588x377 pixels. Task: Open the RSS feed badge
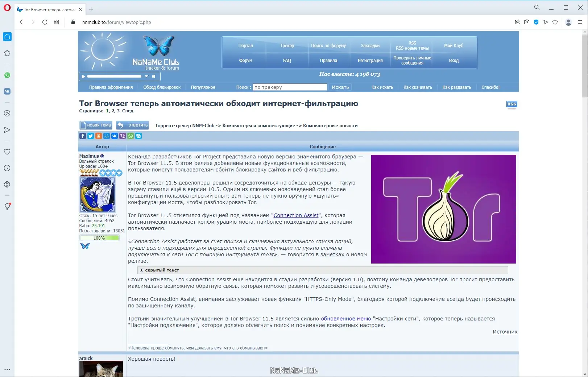point(512,104)
